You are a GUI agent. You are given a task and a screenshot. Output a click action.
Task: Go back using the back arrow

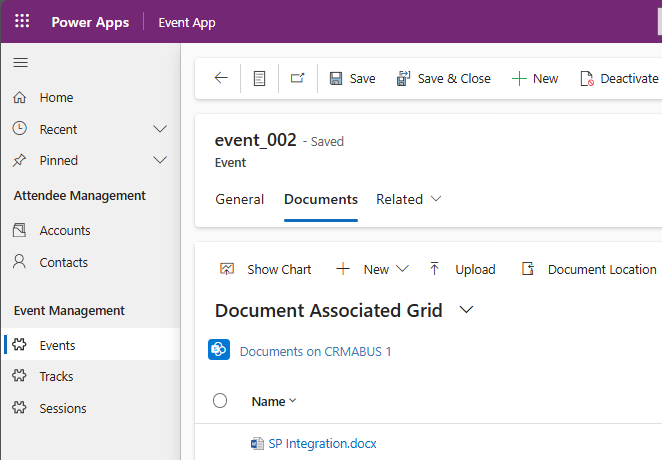pos(221,78)
